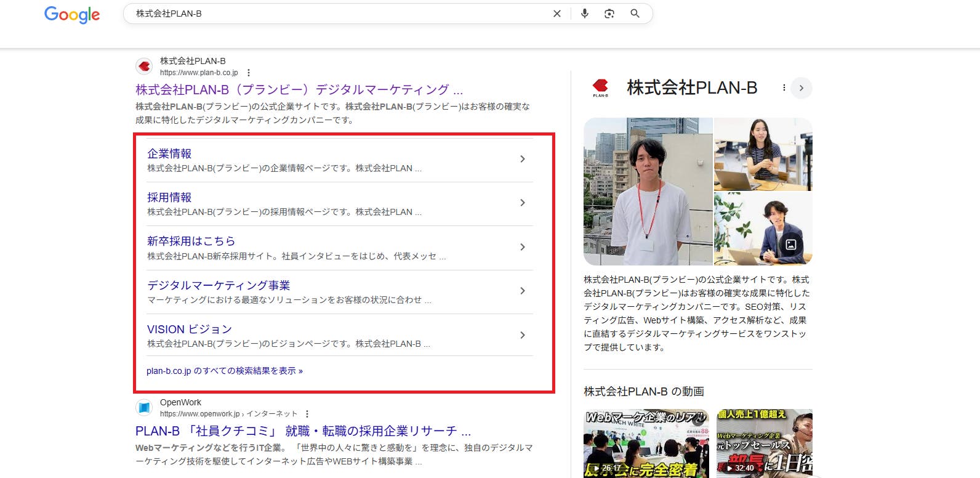980x478 pixels.
Task: Expand chevron on the VISION ビジョン row
Action: pos(523,335)
